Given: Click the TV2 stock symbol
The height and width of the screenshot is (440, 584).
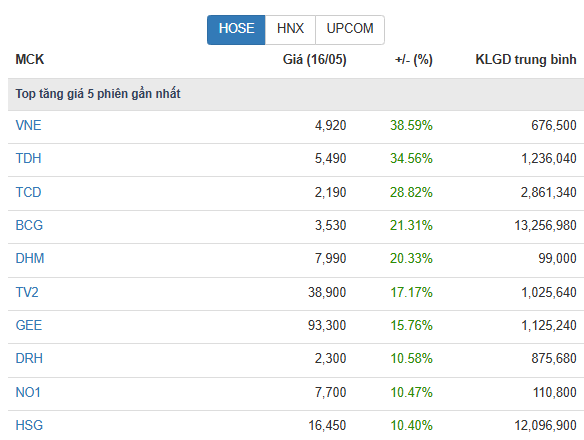Looking at the screenshot, I should click(27, 292).
